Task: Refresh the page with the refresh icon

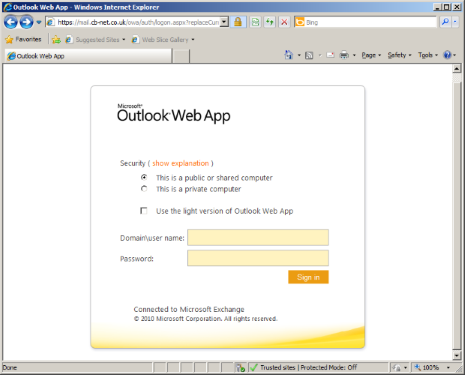Action: (270, 22)
